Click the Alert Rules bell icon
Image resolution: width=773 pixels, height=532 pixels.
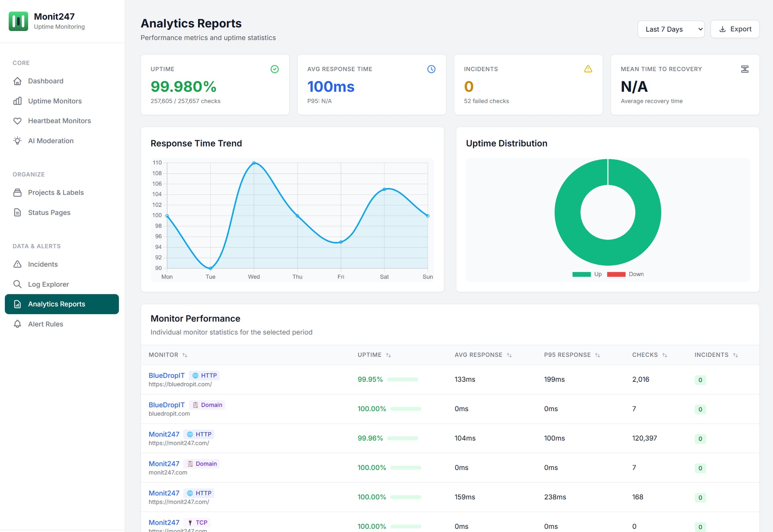click(17, 324)
